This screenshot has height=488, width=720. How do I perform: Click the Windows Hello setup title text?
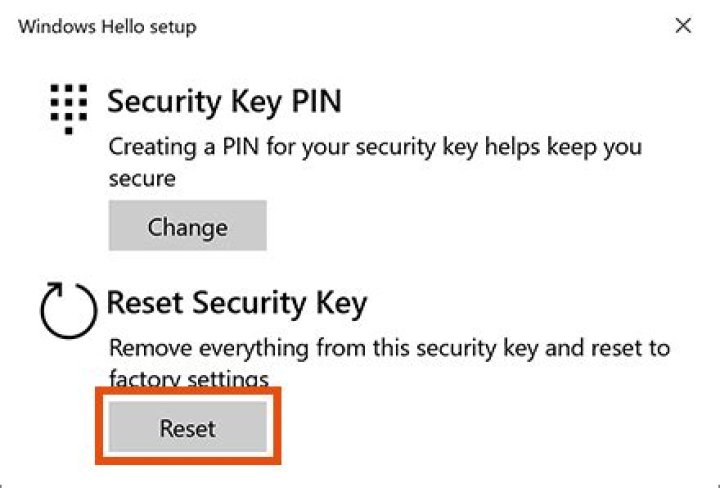(107, 26)
